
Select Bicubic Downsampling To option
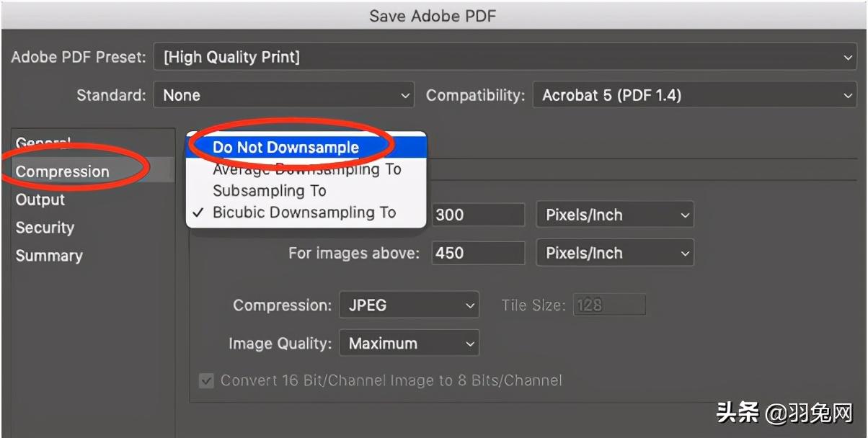[x=304, y=213]
